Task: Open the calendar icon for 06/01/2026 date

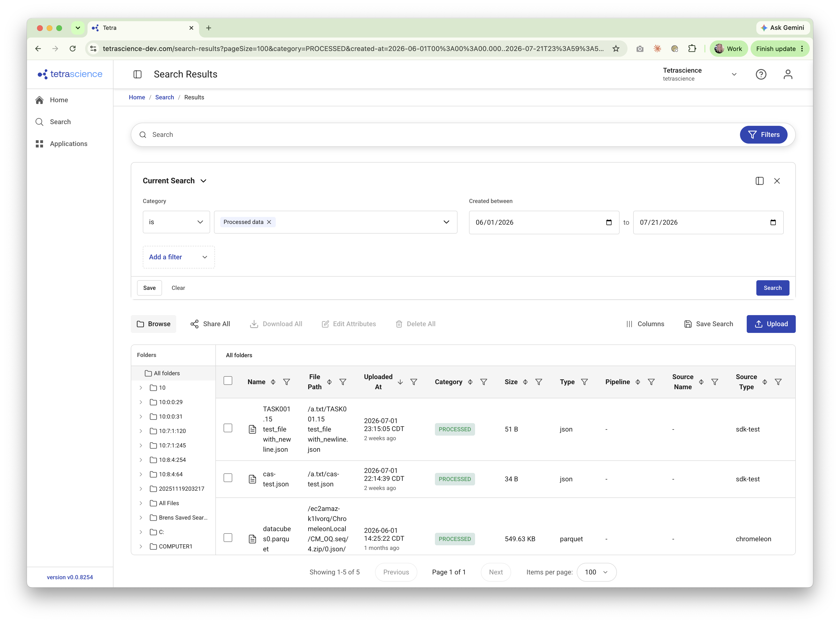Action: coord(609,222)
